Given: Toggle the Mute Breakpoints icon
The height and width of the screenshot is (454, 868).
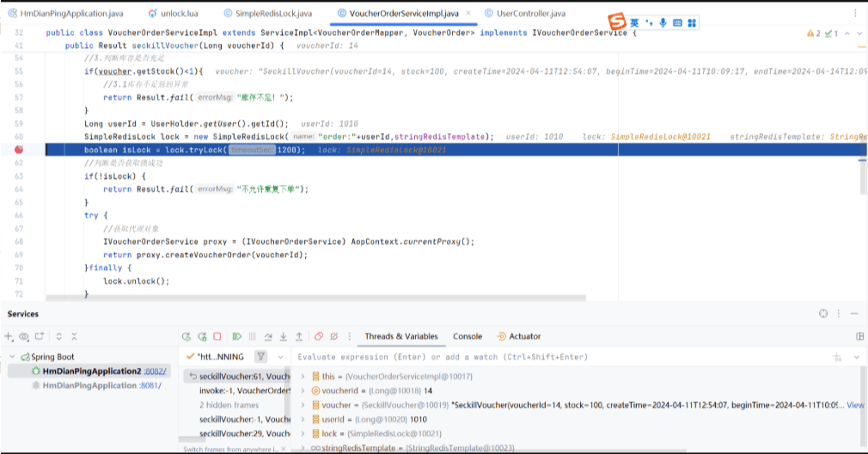Looking at the screenshot, I should point(335,336).
